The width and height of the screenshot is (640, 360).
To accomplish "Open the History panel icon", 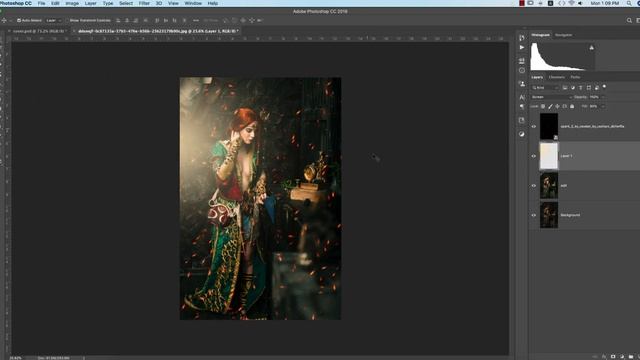I will [x=522, y=38].
